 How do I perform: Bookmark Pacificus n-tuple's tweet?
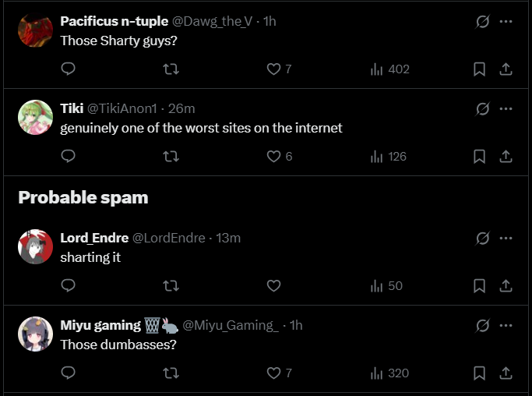[480, 69]
